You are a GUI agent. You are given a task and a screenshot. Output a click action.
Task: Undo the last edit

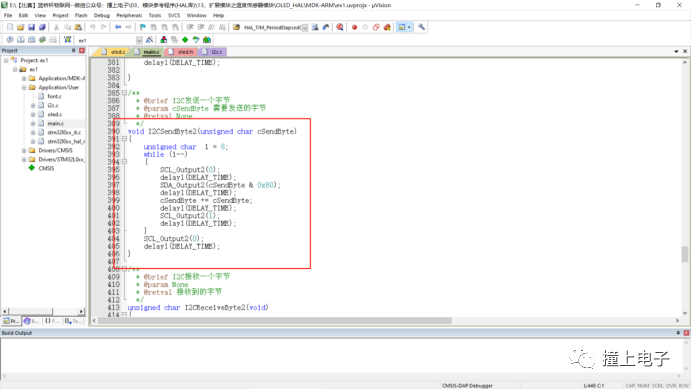[93, 27]
